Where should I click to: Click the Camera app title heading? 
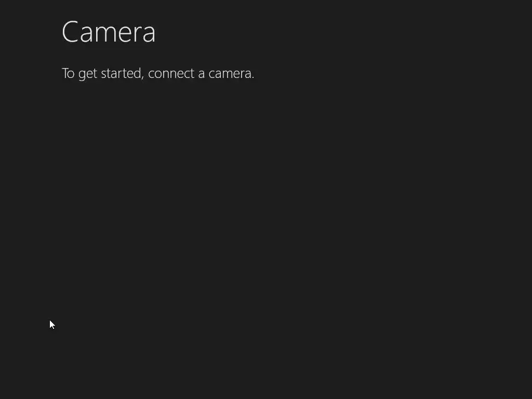pyautogui.click(x=109, y=32)
